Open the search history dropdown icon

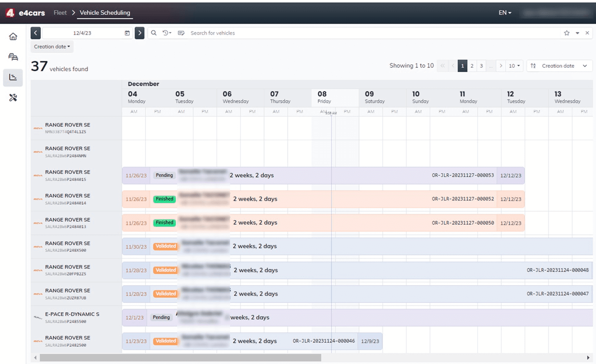point(167,33)
